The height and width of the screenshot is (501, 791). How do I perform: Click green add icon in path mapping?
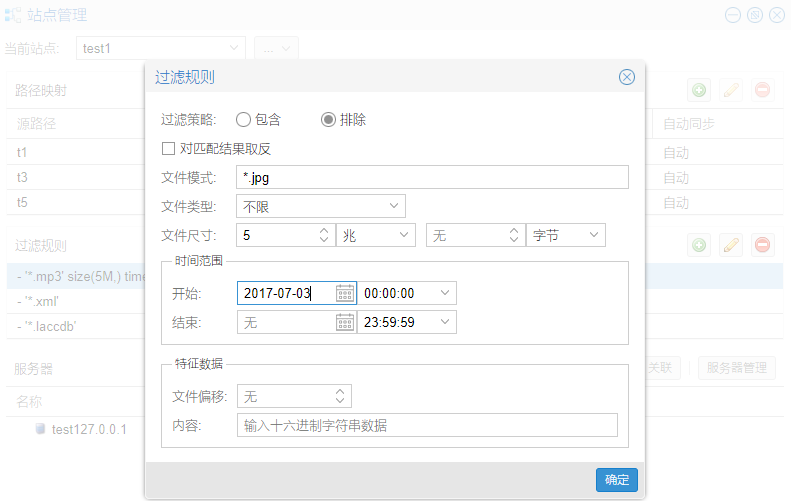(x=699, y=90)
